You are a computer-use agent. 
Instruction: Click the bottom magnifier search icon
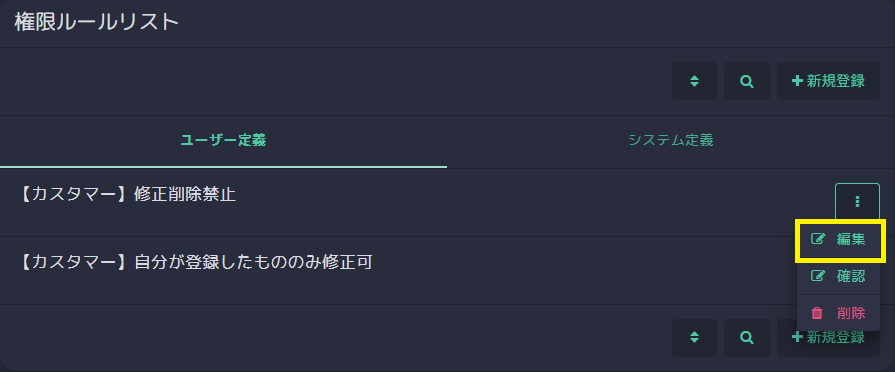coord(747,338)
